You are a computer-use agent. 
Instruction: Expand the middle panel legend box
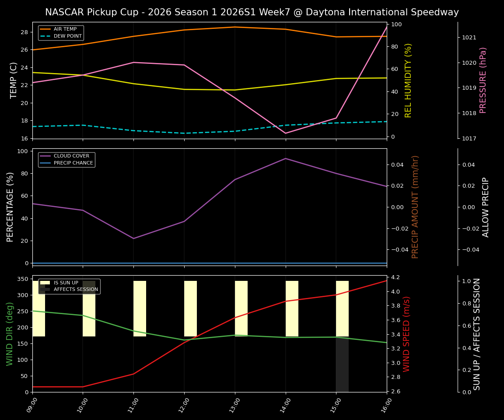[x=68, y=159]
